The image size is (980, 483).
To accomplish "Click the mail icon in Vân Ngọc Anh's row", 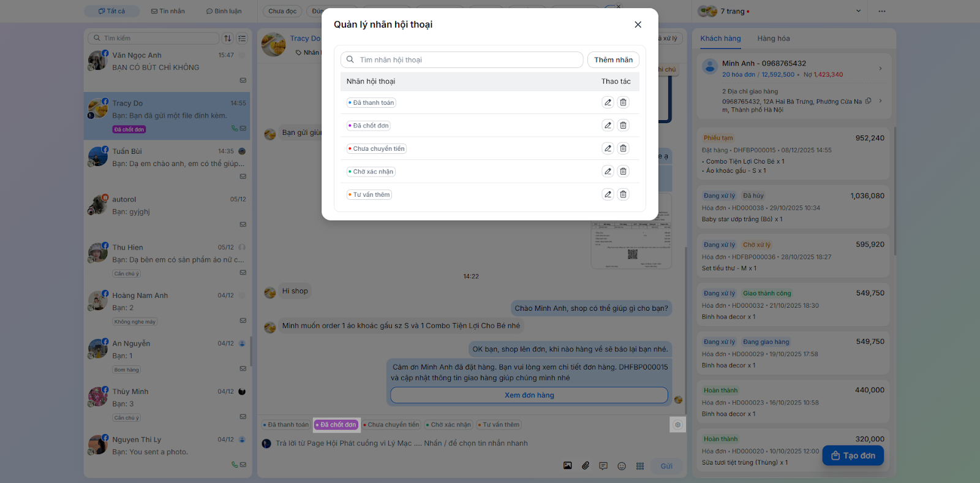I will click(243, 80).
